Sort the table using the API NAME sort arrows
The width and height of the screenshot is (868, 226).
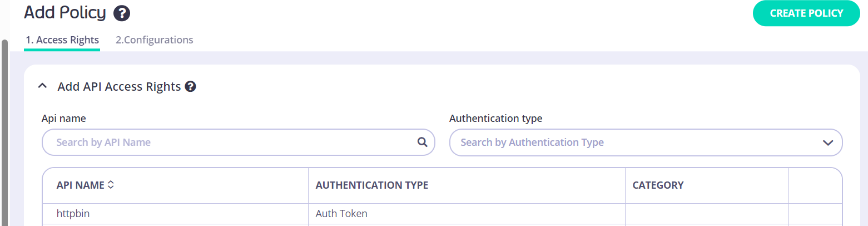(111, 185)
